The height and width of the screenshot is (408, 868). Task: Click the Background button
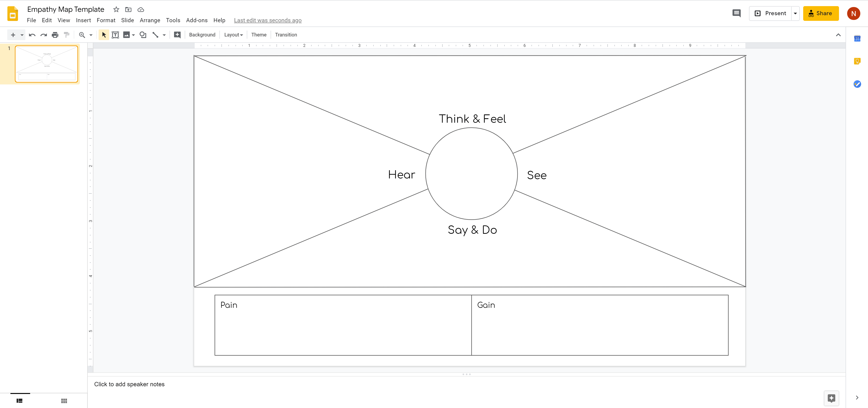[202, 35]
